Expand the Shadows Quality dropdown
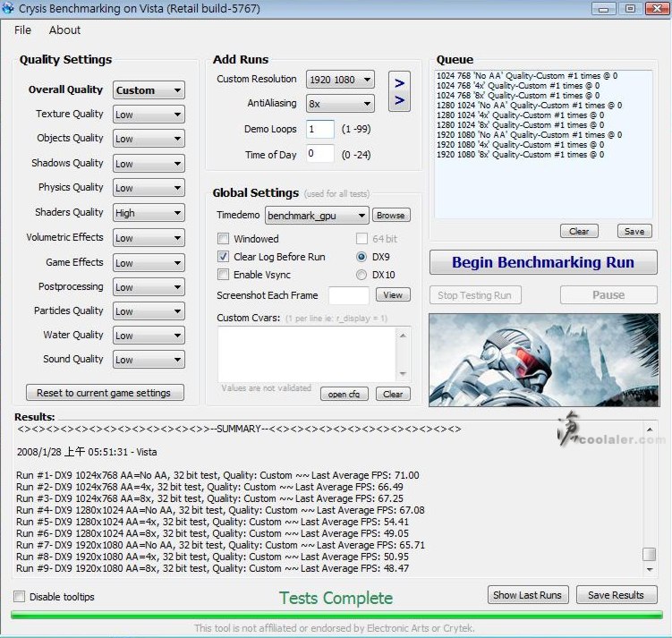This screenshot has width=672, height=638. point(149,164)
